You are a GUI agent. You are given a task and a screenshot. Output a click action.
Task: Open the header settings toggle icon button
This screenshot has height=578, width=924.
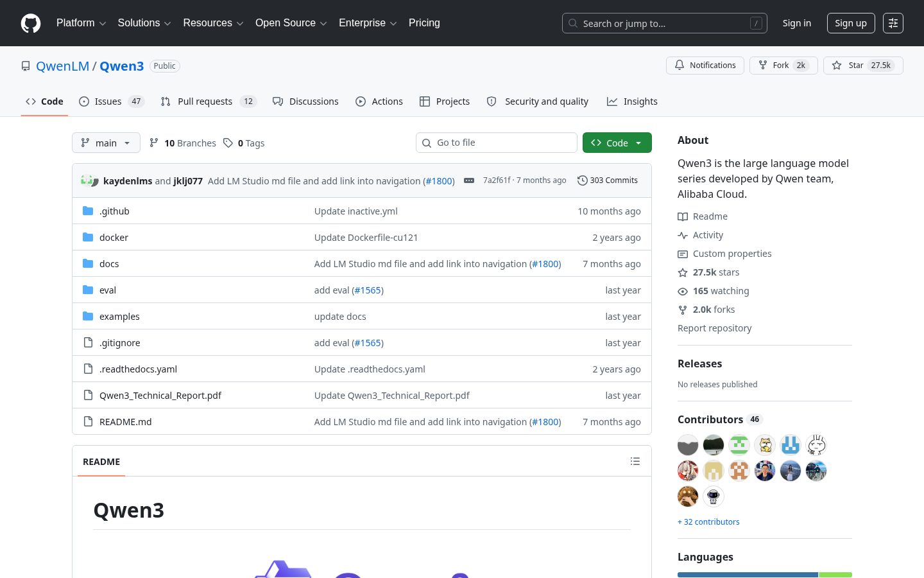coord(893,23)
